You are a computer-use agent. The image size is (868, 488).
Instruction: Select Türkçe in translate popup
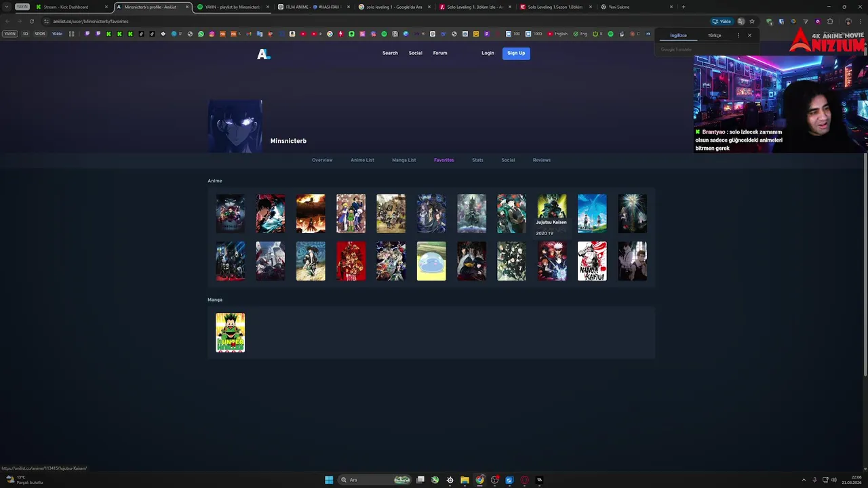click(x=714, y=35)
